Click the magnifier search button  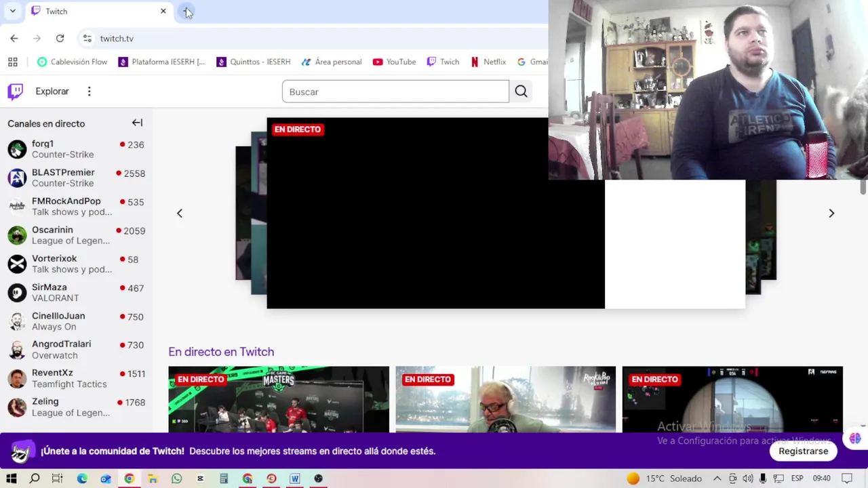click(521, 91)
